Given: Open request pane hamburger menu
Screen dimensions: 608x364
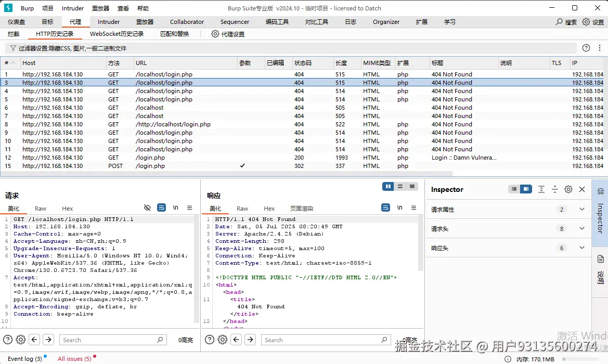Looking at the screenshot, I should [190, 208].
